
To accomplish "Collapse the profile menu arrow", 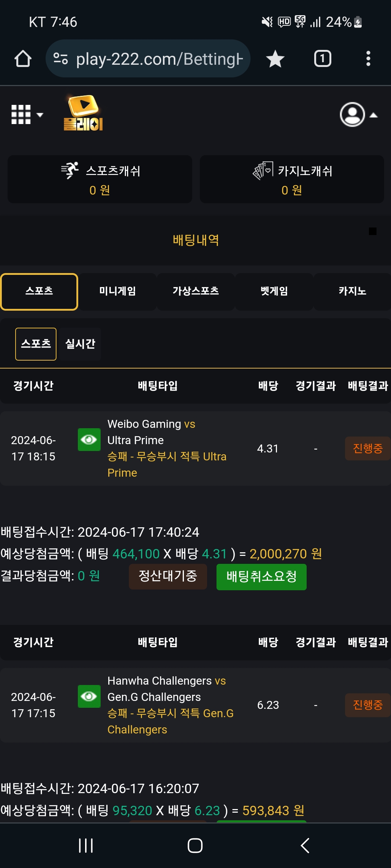I will 374,115.
